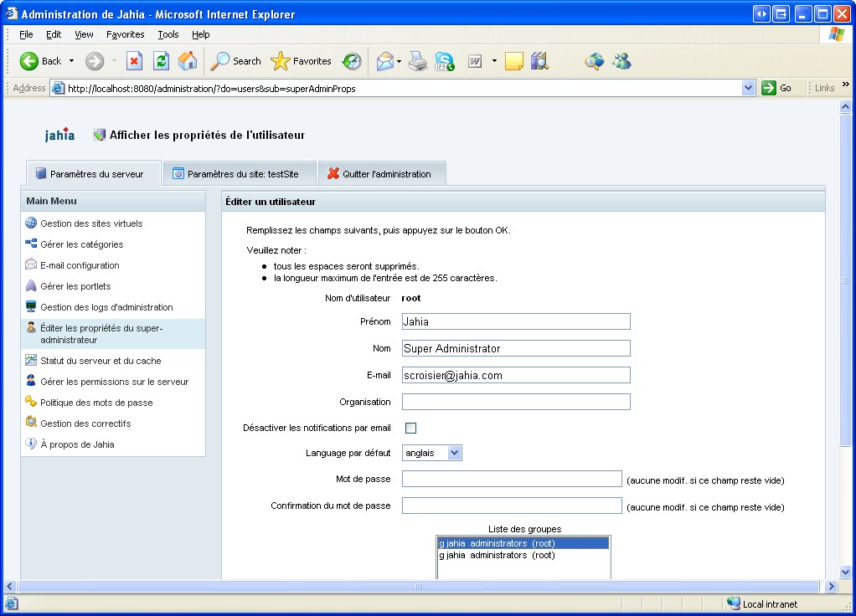Switch to Paramètres du serveur tab

(x=93, y=174)
